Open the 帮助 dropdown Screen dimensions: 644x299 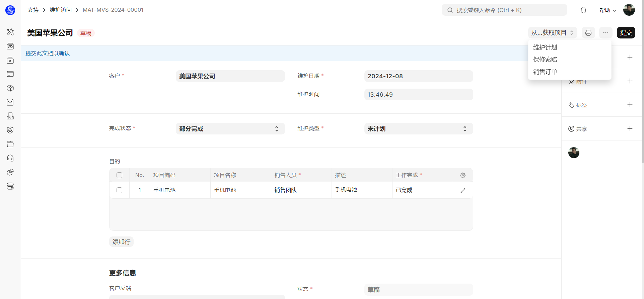607,10
